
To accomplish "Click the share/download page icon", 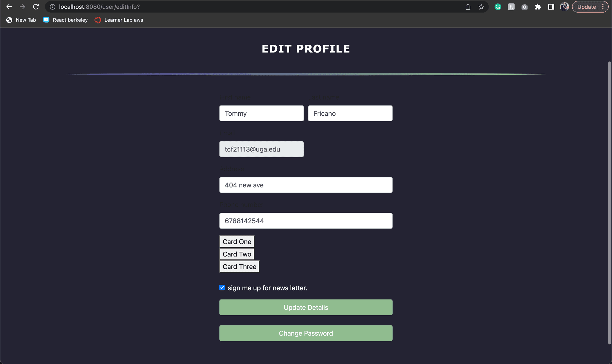I will point(468,7).
